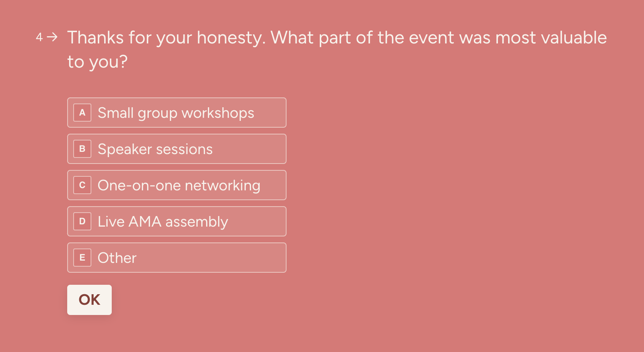Click the letter E key badge
The image size is (644, 352).
coord(82,258)
